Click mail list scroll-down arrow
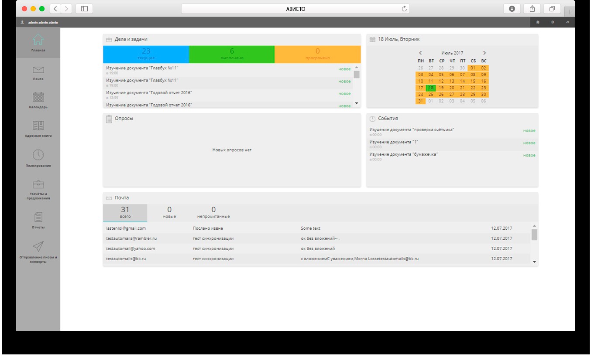591x364 pixels. click(x=534, y=262)
